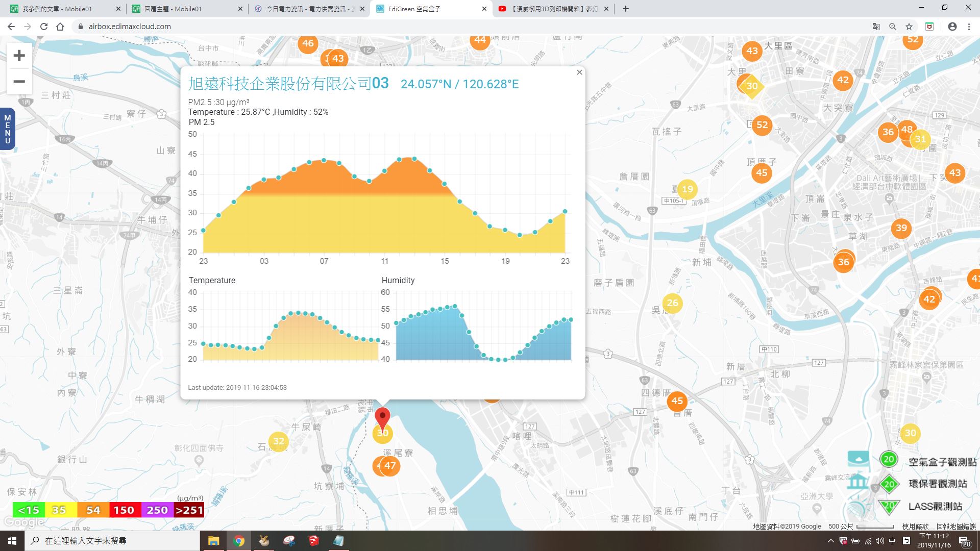Click the green <15 legend color
Screen dimensions: 980x551
pyautogui.click(x=29, y=510)
